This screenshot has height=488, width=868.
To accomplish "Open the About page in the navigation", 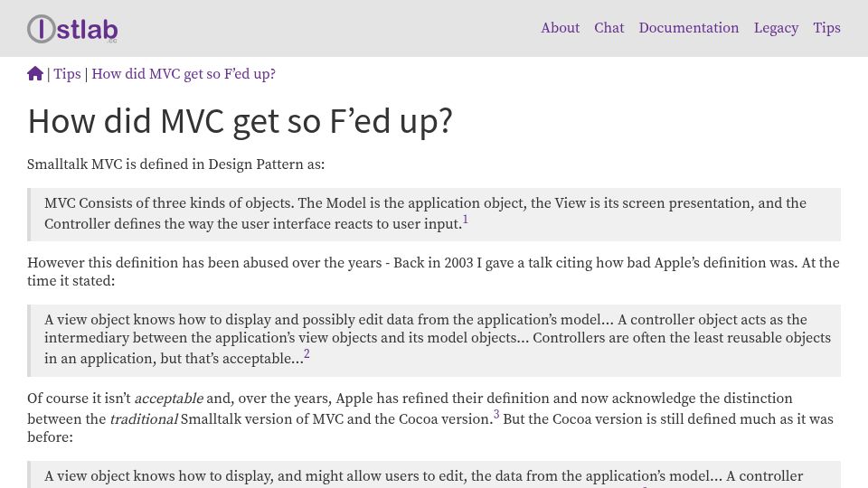I will pos(561,28).
